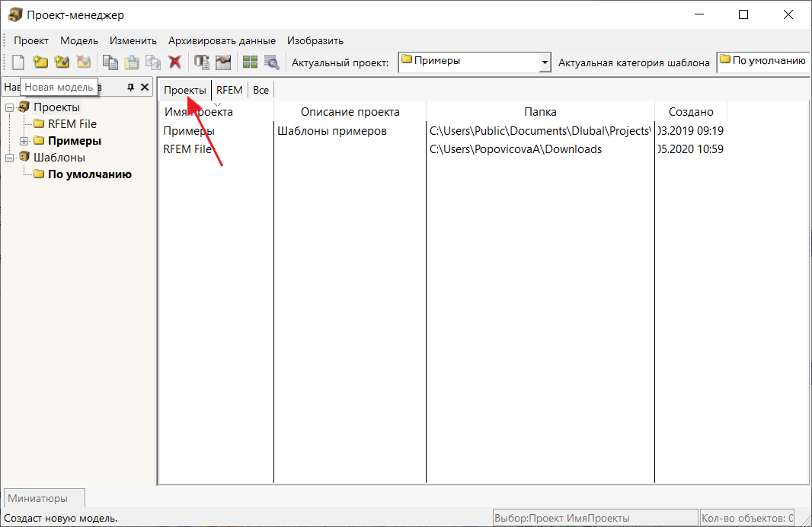Image resolution: width=812 pixels, height=527 pixels.
Task: Click the database properties icon
Action: click(201, 62)
